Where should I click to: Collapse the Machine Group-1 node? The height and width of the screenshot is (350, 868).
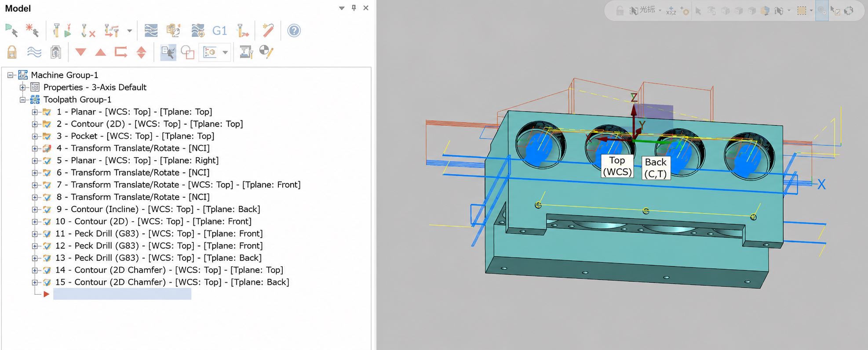click(x=10, y=75)
